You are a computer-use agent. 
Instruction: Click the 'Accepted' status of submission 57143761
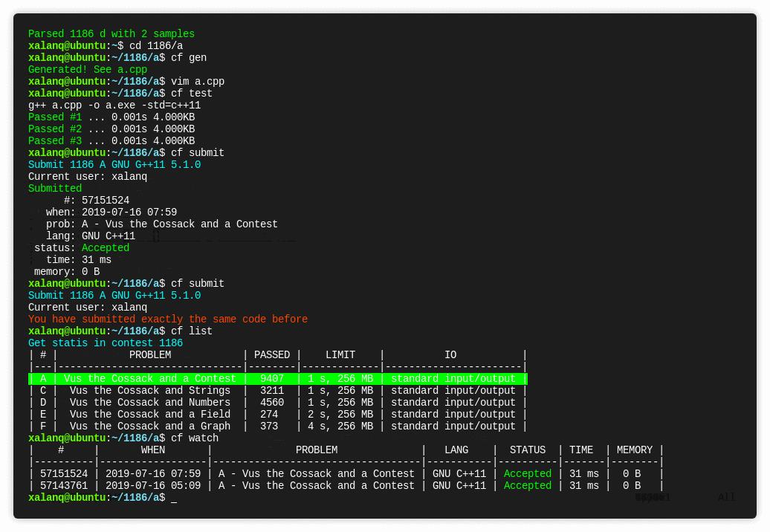527,485
